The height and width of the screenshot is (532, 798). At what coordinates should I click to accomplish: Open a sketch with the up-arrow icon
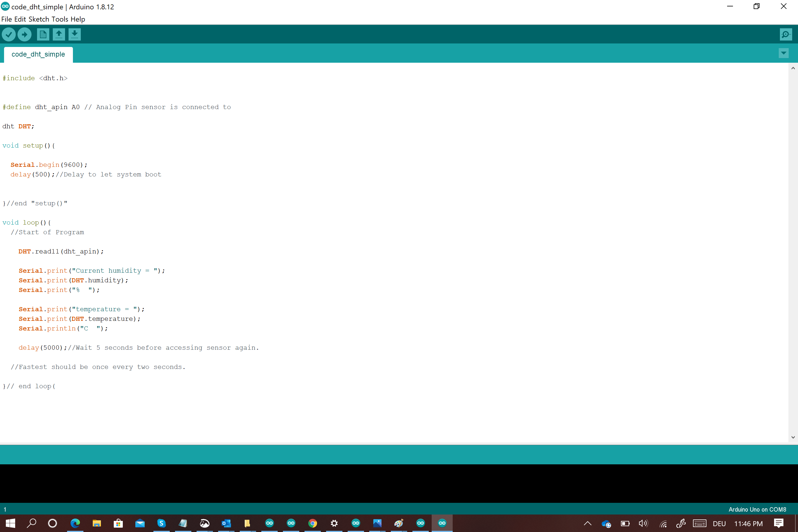(59, 34)
